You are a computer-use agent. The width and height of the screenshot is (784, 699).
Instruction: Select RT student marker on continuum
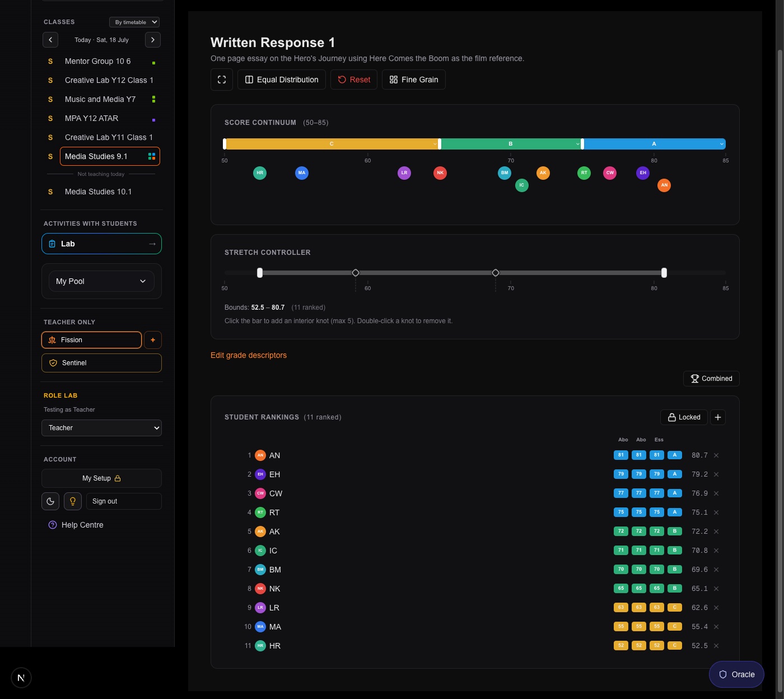click(x=584, y=173)
